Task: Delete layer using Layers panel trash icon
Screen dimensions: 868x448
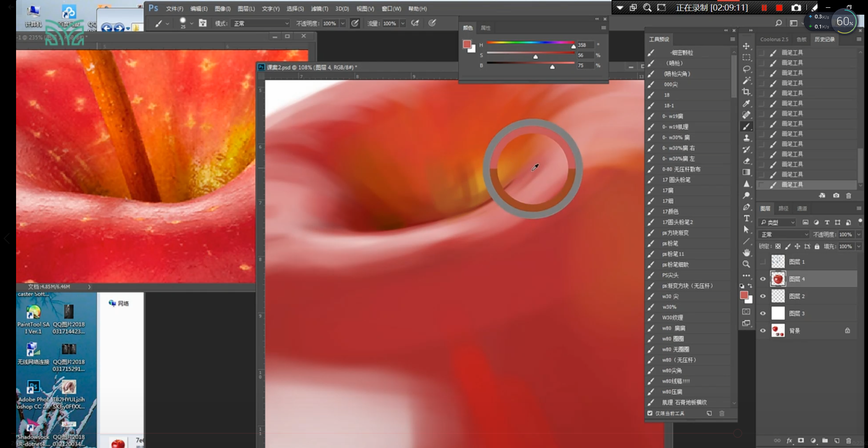Action: (x=848, y=441)
